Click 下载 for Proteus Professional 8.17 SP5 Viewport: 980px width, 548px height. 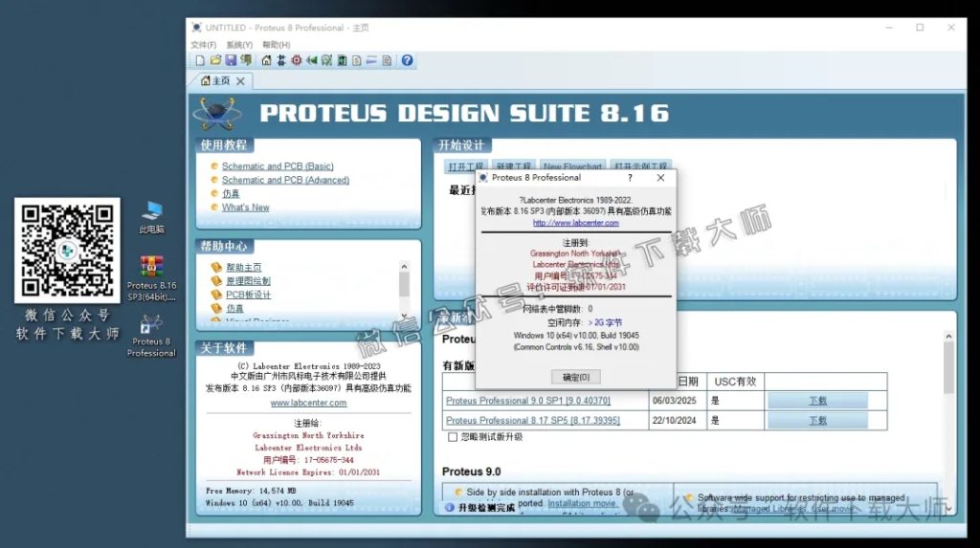(817, 421)
